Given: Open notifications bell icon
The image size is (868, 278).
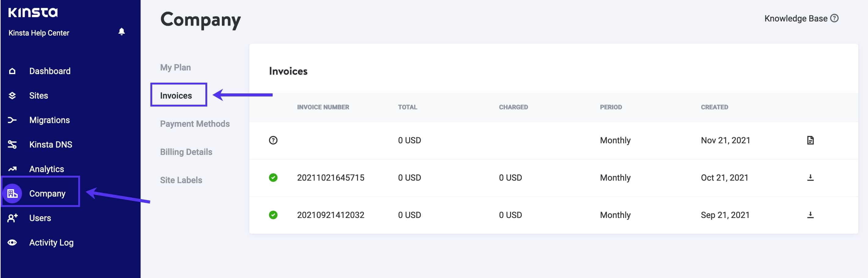Looking at the screenshot, I should 122,32.
